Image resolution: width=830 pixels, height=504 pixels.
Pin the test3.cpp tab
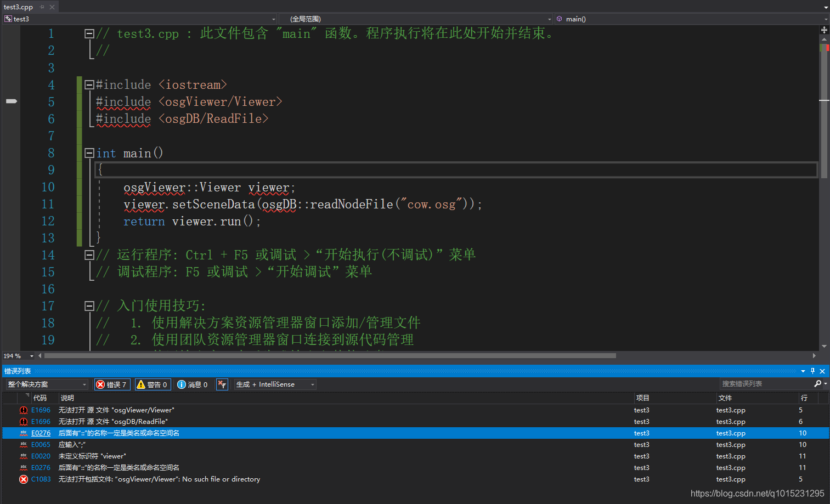click(x=42, y=7)
